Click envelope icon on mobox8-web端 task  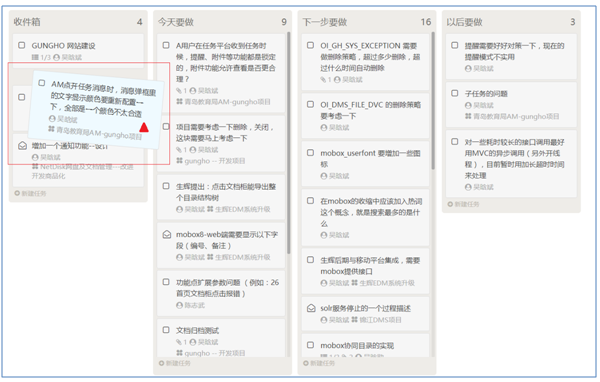pyautogui.click(x=167, y=234)
